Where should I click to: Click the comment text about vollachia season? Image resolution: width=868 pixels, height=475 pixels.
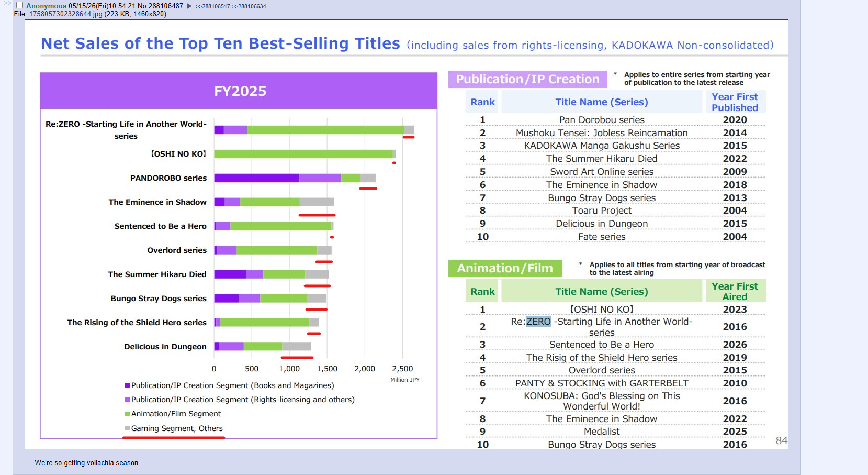(x=86, y=463)
